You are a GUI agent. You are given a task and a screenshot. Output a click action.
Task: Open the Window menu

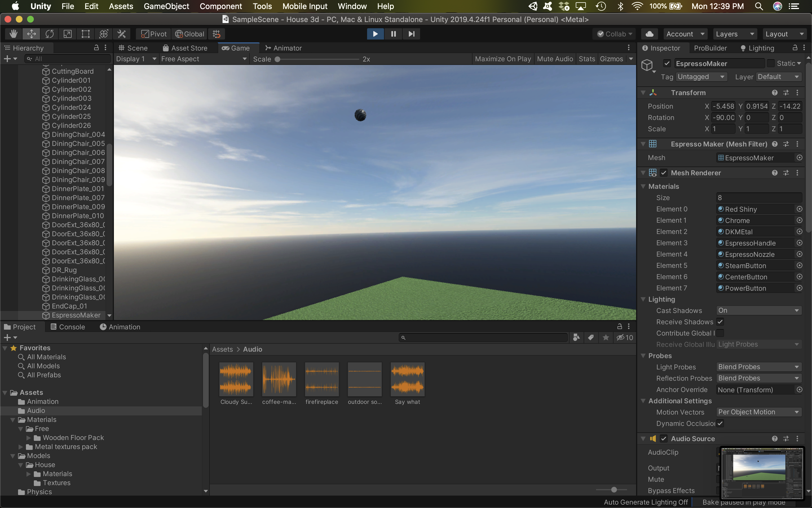coord(352,6)
